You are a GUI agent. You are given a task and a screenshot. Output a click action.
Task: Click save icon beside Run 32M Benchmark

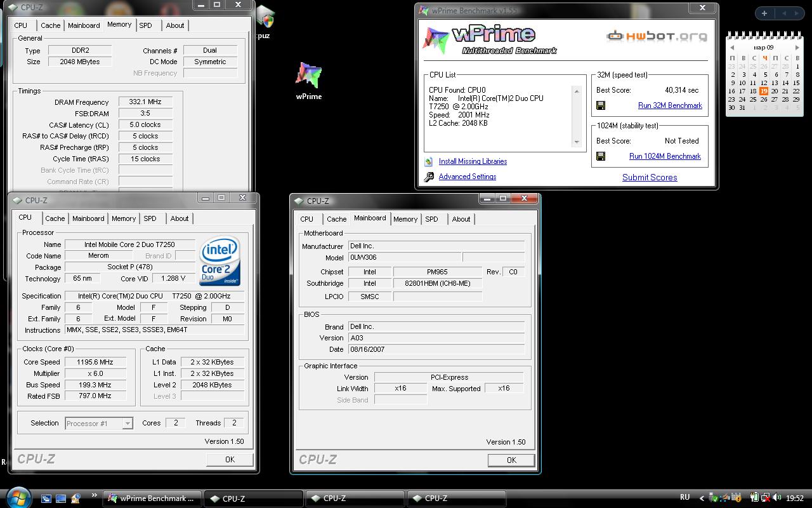tap(601, 105)
